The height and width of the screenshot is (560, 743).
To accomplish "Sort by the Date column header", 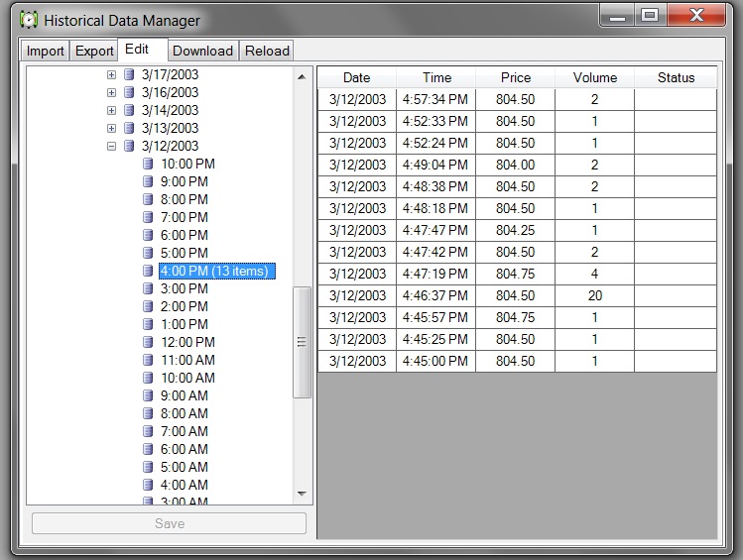I will point(356,77).
